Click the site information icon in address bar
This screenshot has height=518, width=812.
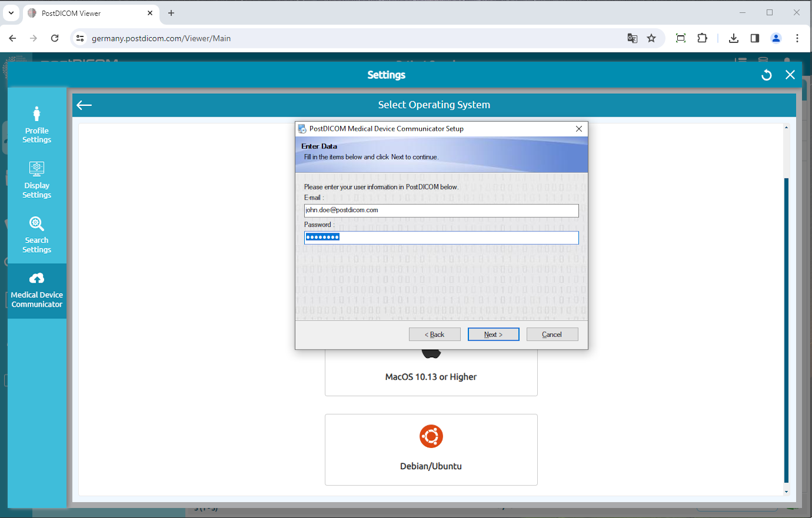(80, 38)
